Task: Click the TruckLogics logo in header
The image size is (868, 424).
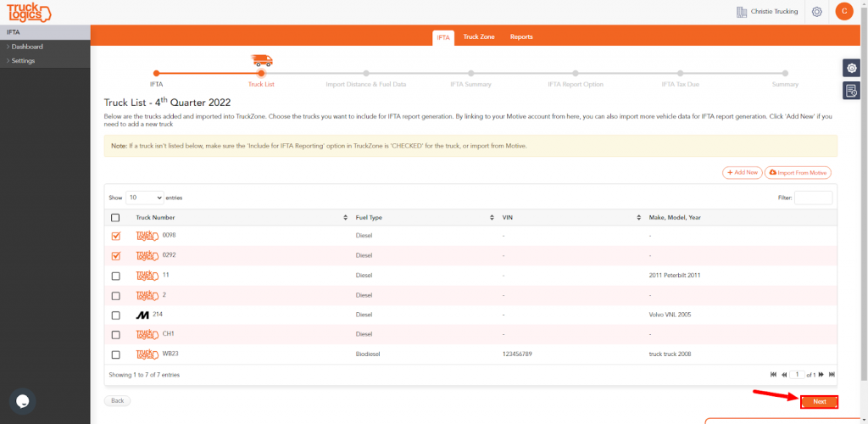Action: tap(30, 12)
